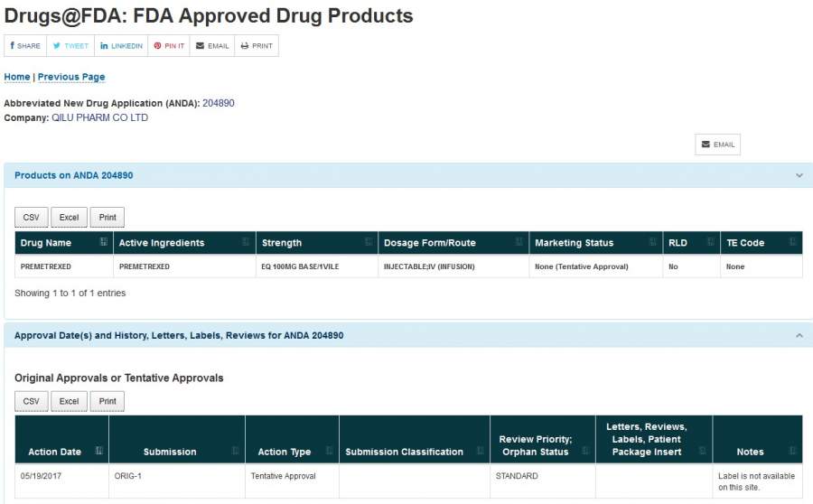This screenshot has height=504, width=813.
Task: Open Previous Page link
Action: pyautogui.click(x=71, y=78)
